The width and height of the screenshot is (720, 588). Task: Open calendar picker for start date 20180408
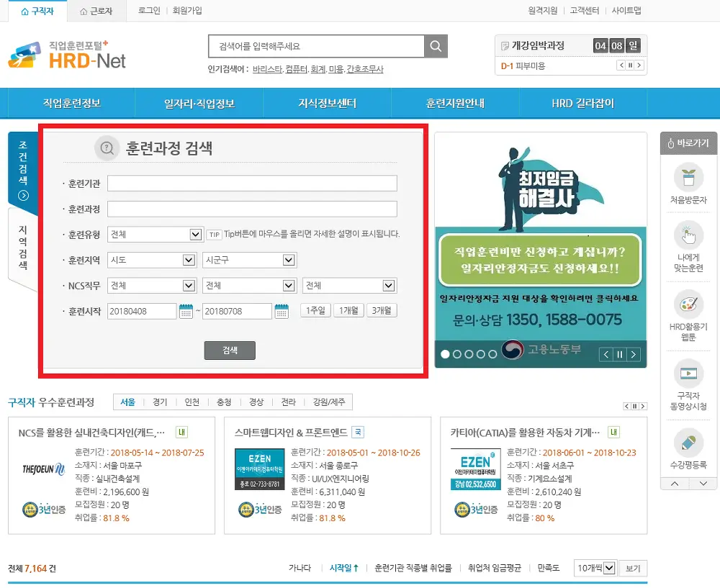pyautogui.click(x=186, y=311)
